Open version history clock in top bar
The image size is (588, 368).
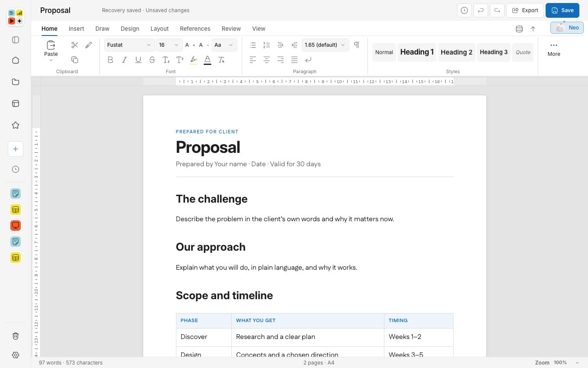464,10
